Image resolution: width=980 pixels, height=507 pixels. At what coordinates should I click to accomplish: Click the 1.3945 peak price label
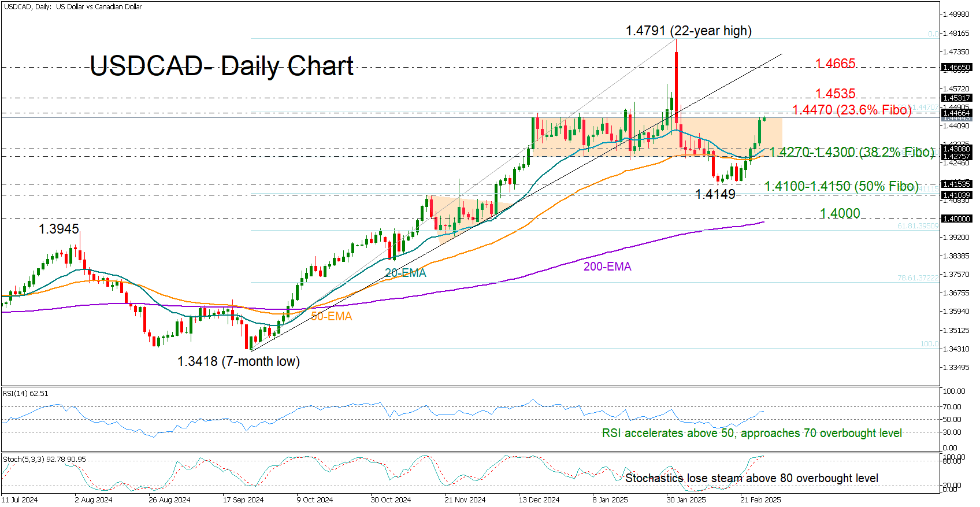58,230
